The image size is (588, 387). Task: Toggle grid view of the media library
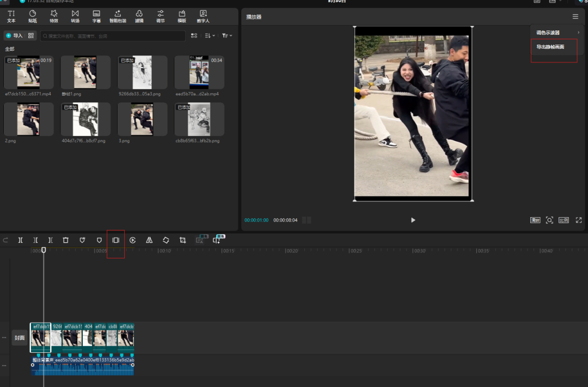coord(194,36)
